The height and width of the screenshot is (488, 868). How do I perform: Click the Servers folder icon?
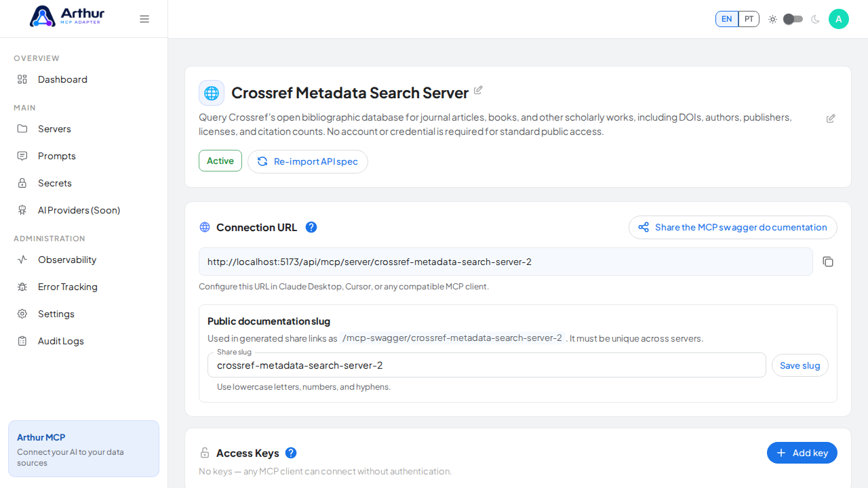[22, 129]
